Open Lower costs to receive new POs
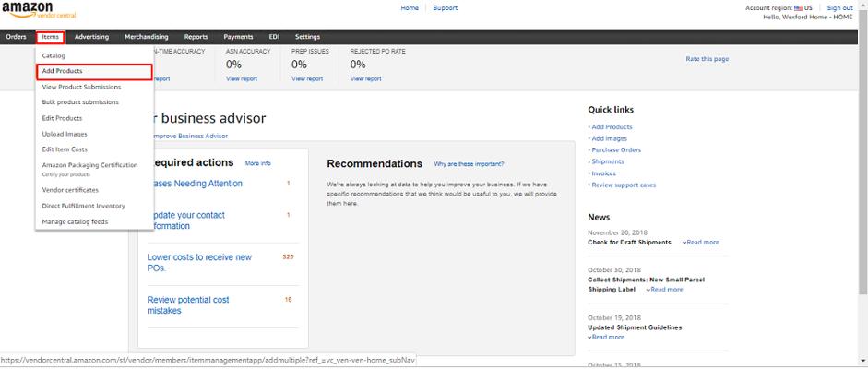The height and width of the screenshot is (369, 868). point(199,263)
